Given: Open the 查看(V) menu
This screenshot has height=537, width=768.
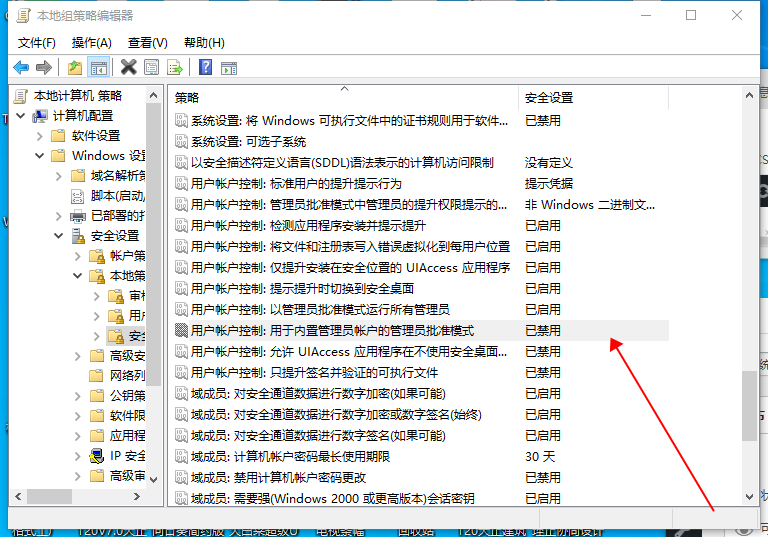Looking at the screenshot, I should (x=148, y=43).
